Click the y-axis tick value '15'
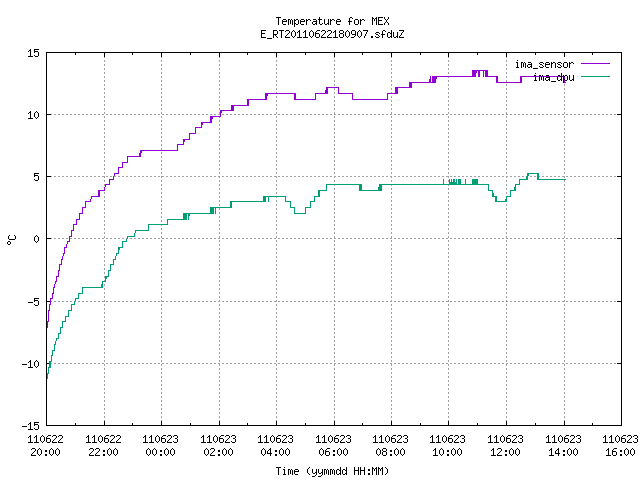The width and height of the screenshot is (640, 480). pyautogui.click(x=33, y=53)
